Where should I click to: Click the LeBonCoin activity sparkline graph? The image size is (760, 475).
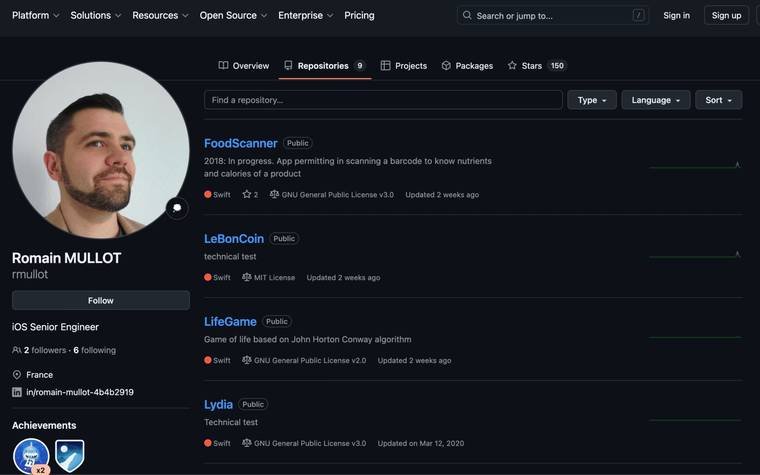coord(695,255)
